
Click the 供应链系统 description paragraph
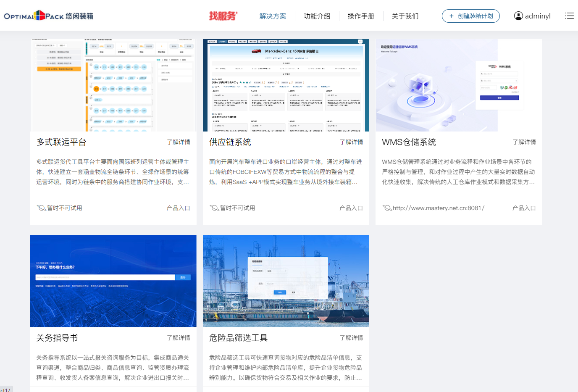tap(286, 172)
